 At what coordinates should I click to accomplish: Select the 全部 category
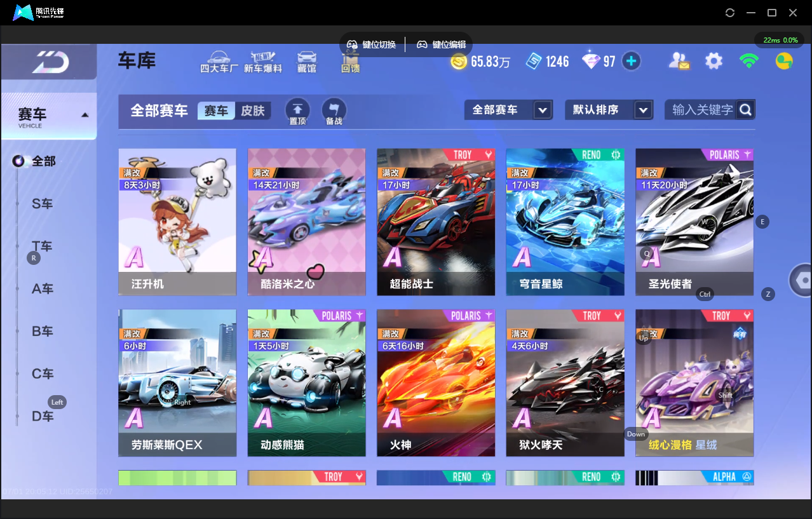[44, 161]
